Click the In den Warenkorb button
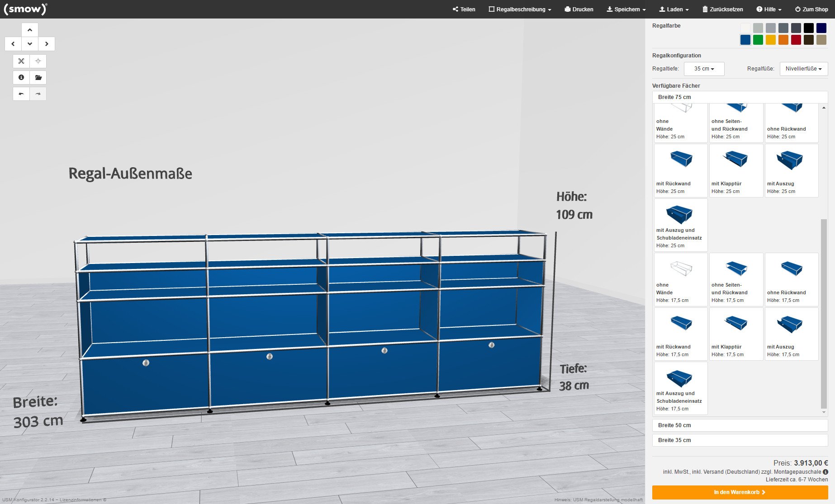The image size is (835, 504). point(740,492)
